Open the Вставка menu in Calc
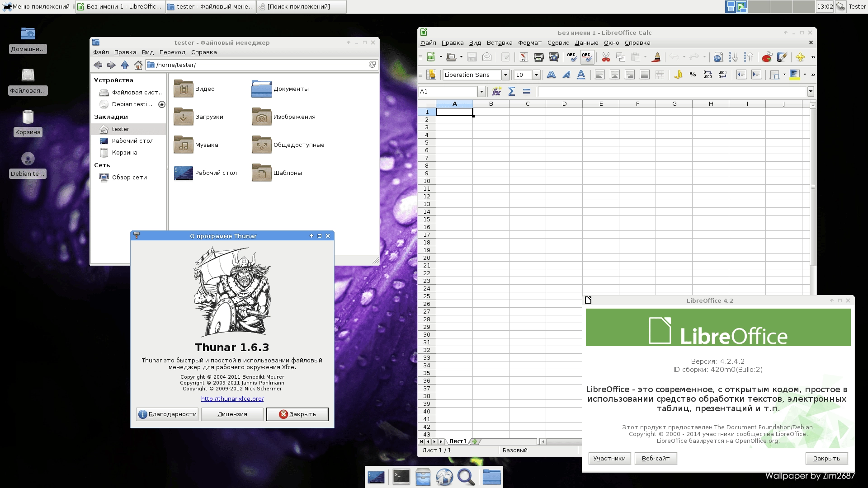The width and height of the screenshot is (868, 488). [499, 43]
